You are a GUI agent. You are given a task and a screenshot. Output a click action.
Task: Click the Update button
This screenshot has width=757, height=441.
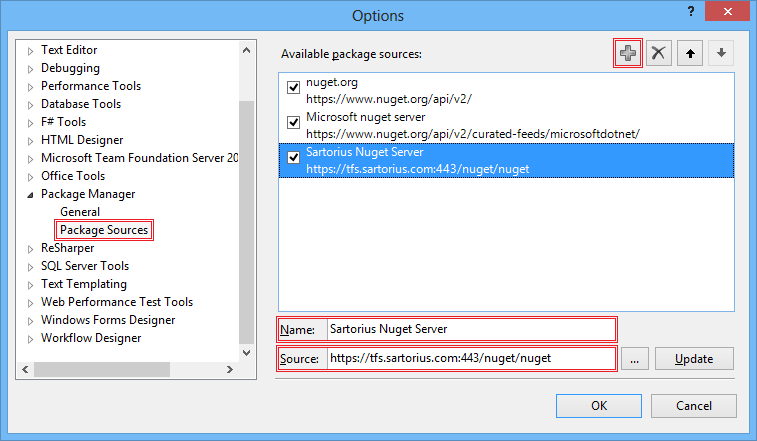click(x=694, y=359)
